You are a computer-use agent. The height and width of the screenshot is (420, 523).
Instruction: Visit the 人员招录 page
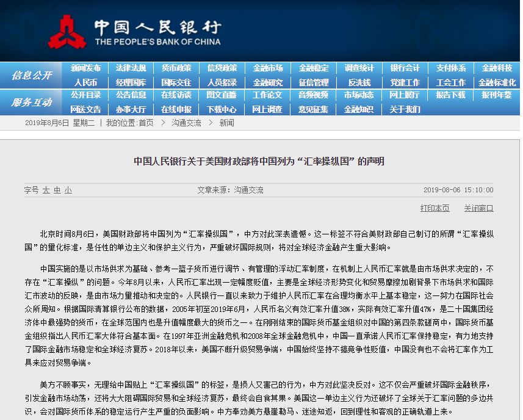coord(222,82)
